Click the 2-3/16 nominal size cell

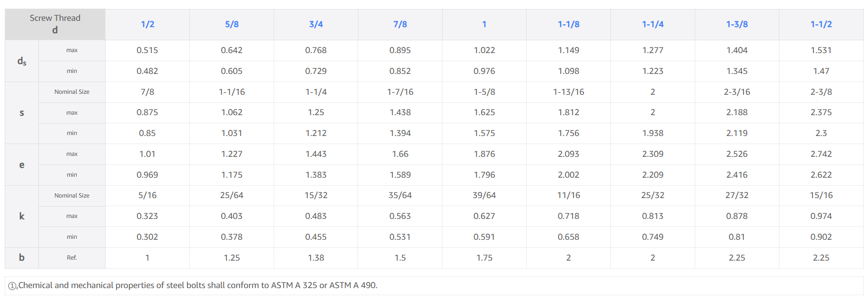point(737,92)
